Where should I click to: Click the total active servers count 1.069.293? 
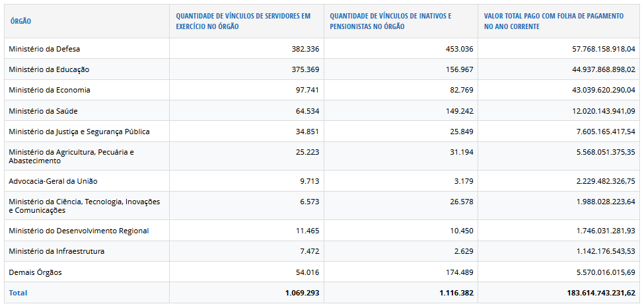(302, 293)
